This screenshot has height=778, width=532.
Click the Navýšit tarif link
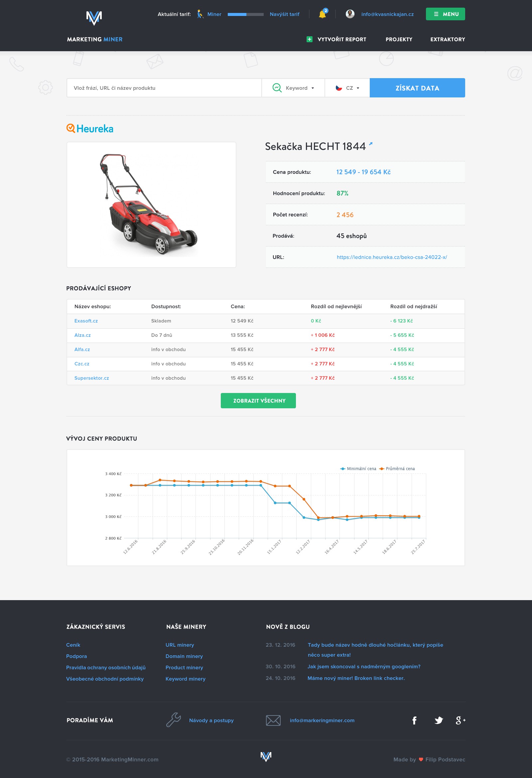click(x=285, y=14)
